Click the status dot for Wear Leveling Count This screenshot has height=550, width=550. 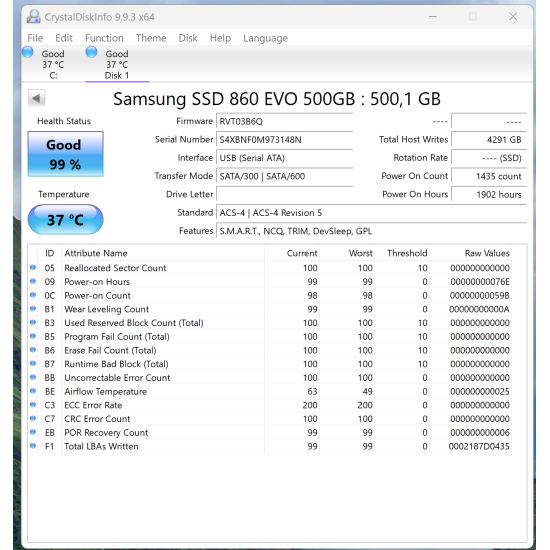pos(33,309)
